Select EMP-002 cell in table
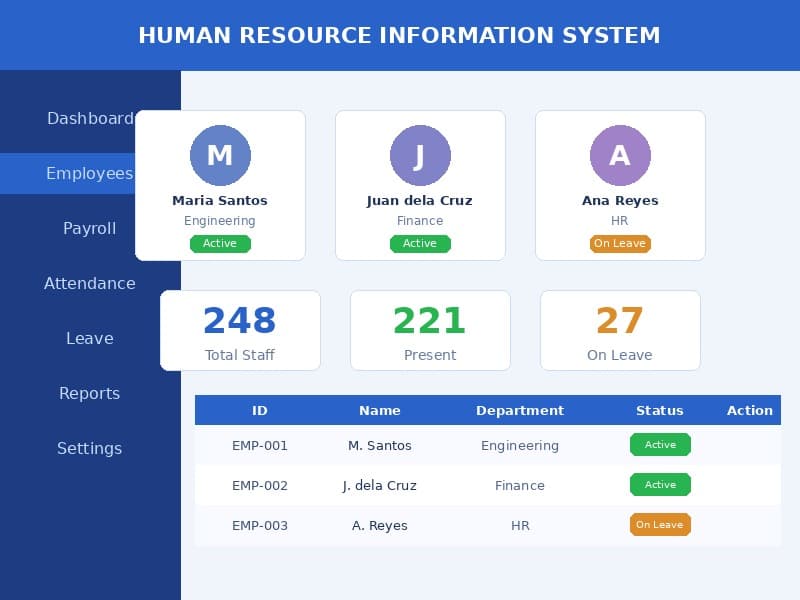This screenshot has height=600, width=800. [260, 485]
